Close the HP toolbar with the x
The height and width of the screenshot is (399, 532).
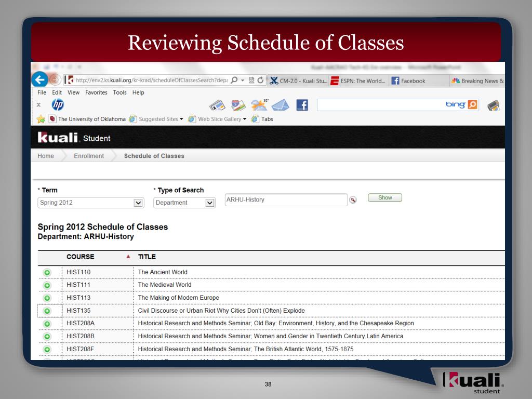tap(38, 105)
